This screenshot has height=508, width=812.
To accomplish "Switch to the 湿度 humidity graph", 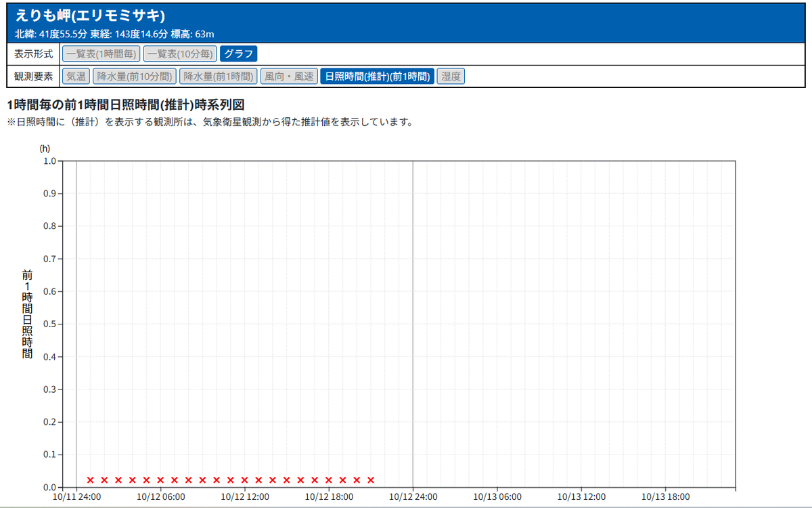I will (x=451, y=77).
